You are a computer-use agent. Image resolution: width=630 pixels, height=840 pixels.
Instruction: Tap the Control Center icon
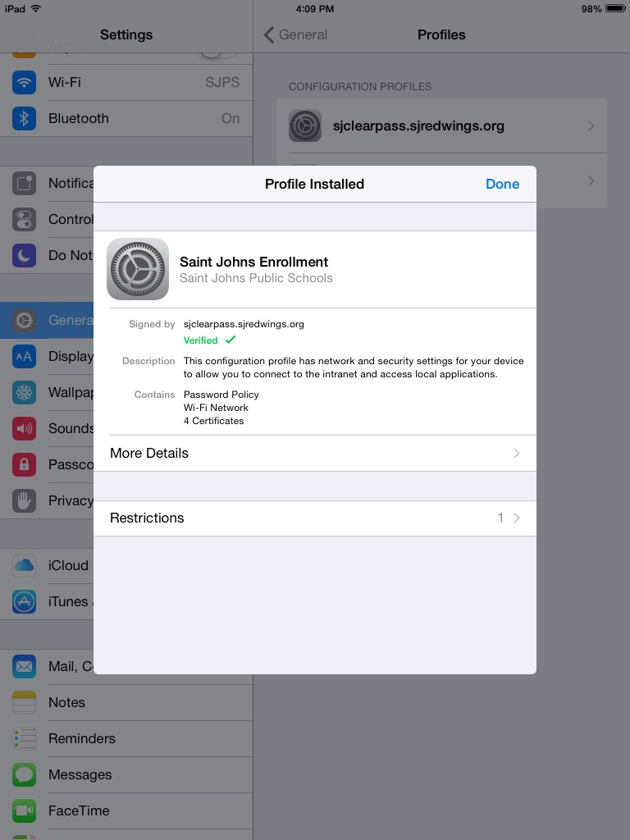24,220
